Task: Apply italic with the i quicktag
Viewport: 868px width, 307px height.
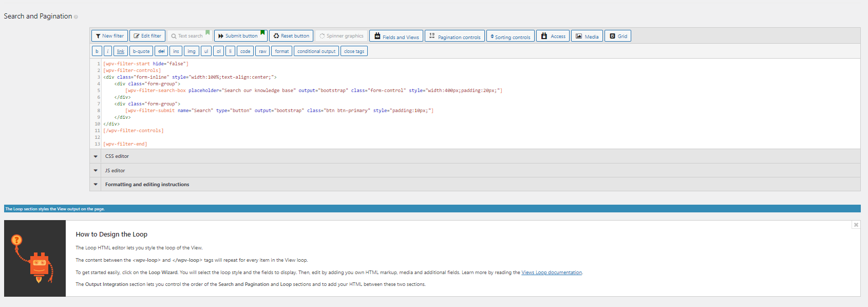Action: pos(108,51)
